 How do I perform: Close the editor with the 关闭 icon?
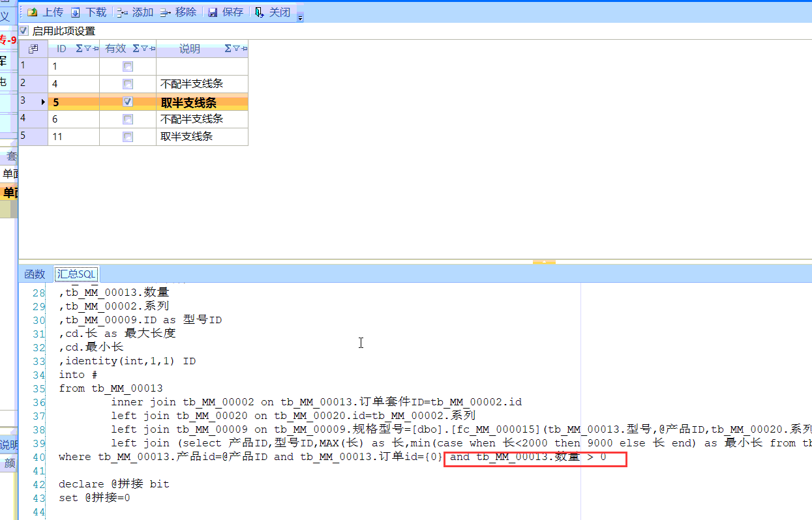tap(260, 12)
